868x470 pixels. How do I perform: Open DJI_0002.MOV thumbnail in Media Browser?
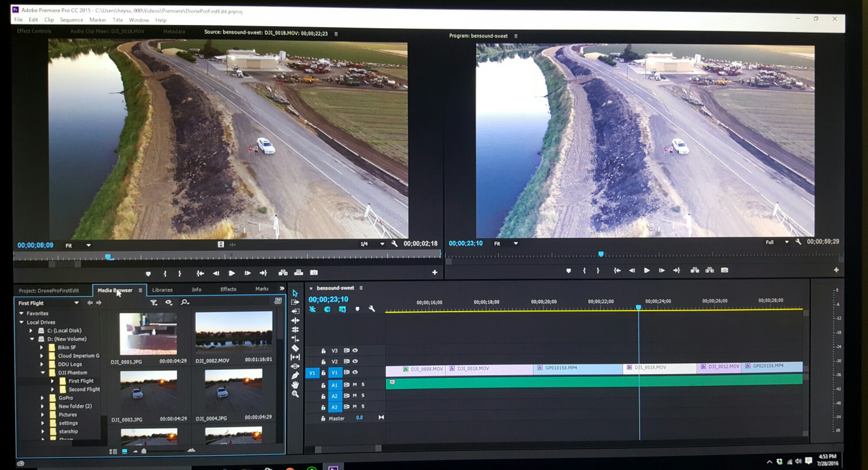(x=233, y=332)
